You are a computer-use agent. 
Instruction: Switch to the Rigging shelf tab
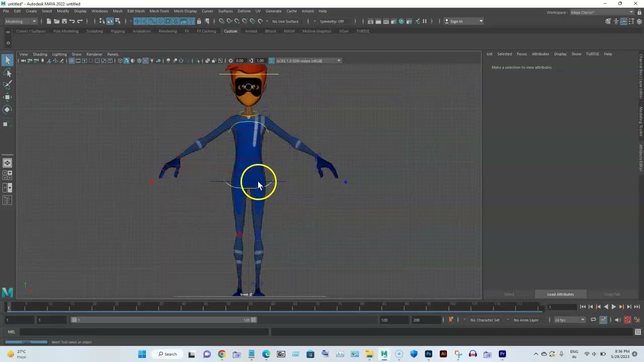pyautogui.click(x=118, y=31)
